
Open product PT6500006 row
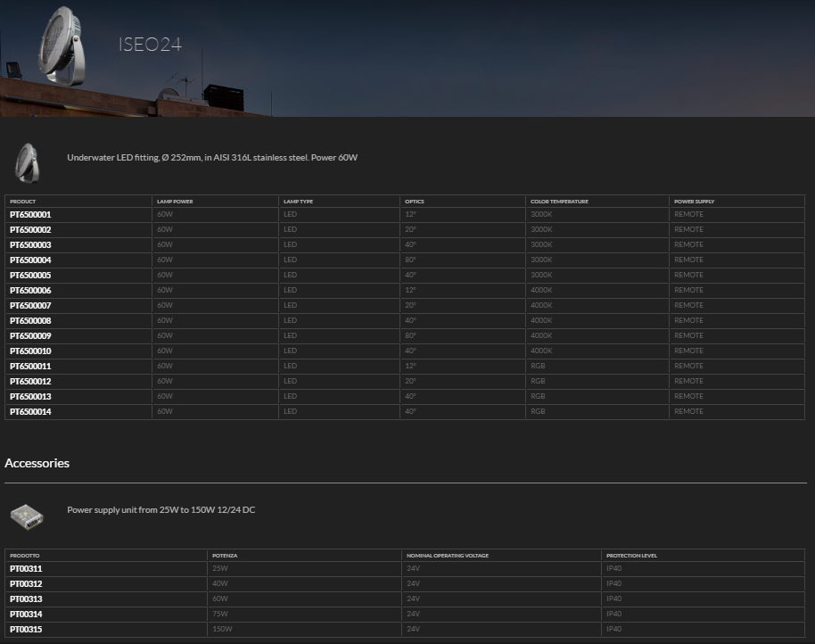click(30, 291)
